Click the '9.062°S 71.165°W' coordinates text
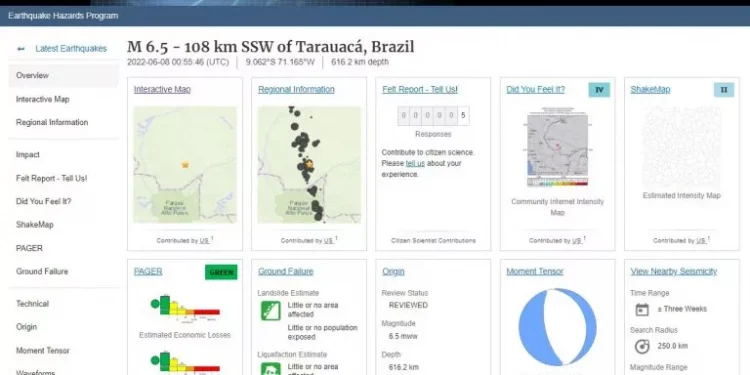Image resolution: width=750 pixels, height=375 pixels. click(280, 62)
